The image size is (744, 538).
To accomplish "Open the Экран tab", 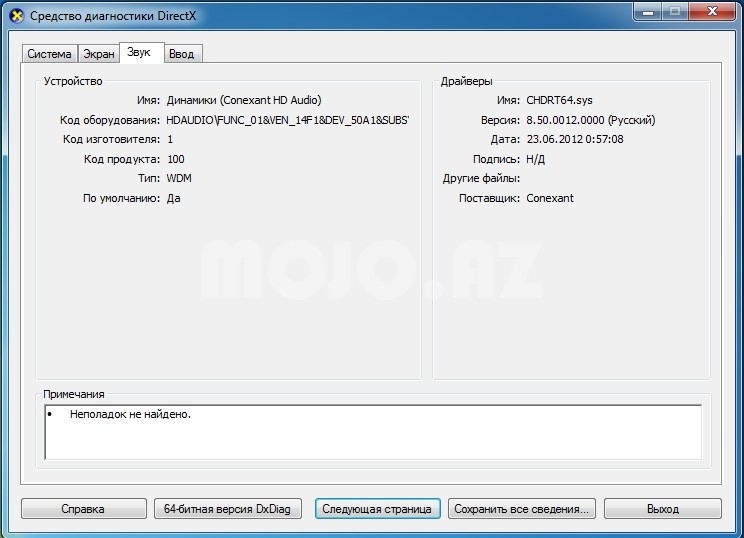I will pos(98,54).
